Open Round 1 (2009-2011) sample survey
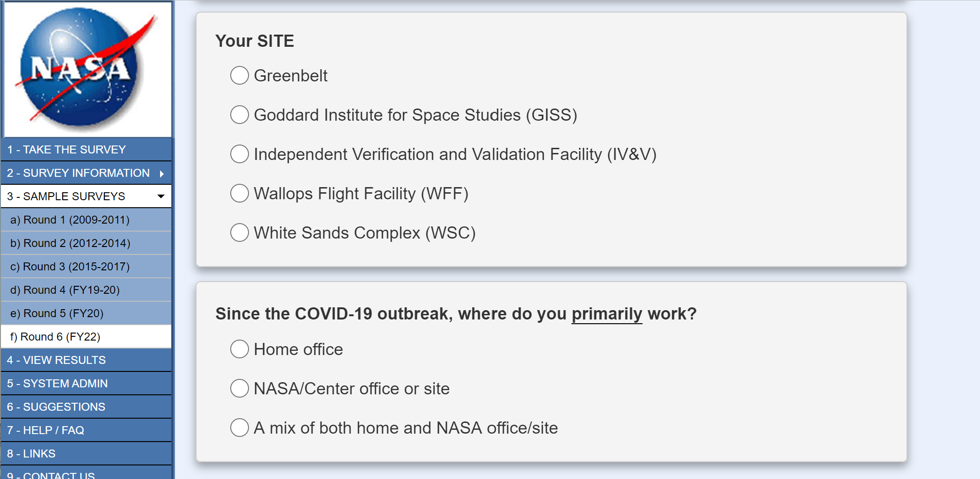 (x=70, y=220)
